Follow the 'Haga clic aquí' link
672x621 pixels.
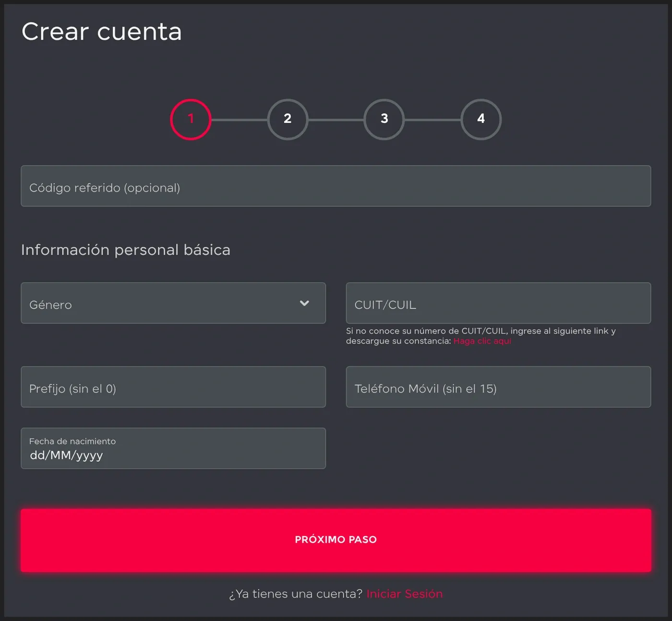tap(482, 341)
